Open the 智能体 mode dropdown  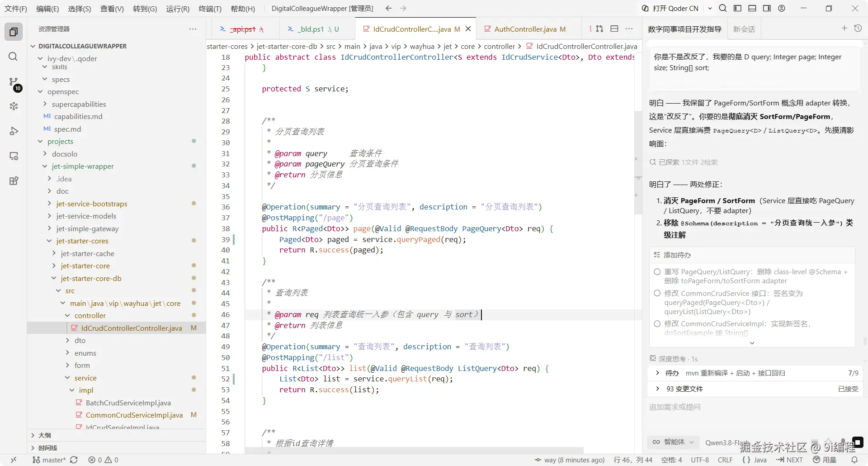click(x=673, y=442)
